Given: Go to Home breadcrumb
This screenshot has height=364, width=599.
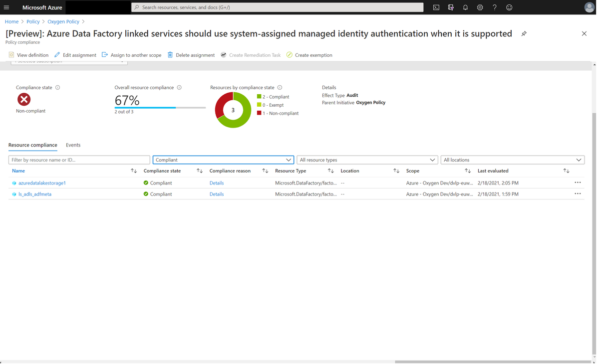Looking at the screenshot, I should 11,21.
